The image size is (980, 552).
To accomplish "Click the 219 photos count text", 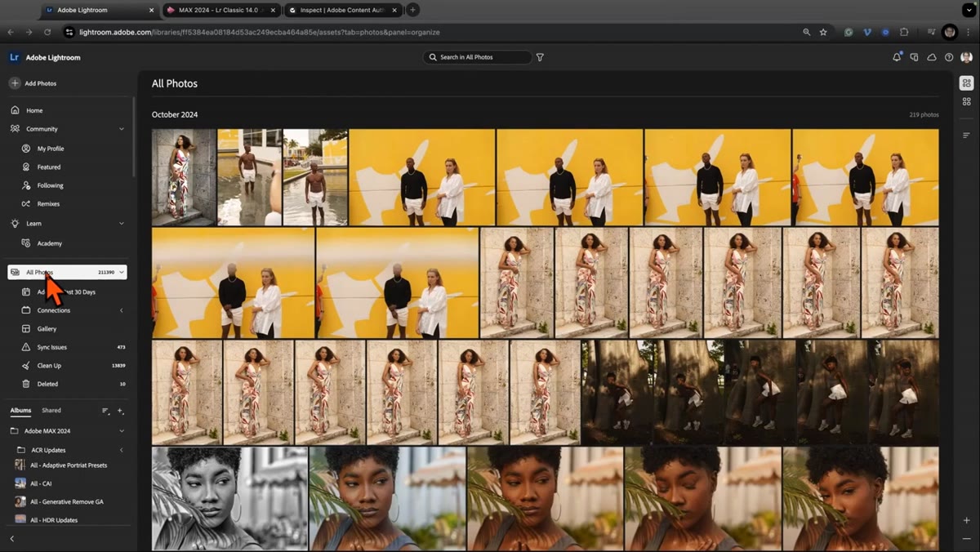I will [924, 115].
